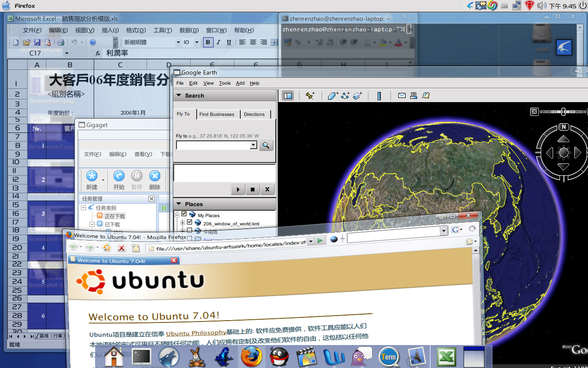Image resolution: width=588 pixels, height=368 pixels.
Task: Open the Google Earth Tools menu
Action: click(225, 83)
